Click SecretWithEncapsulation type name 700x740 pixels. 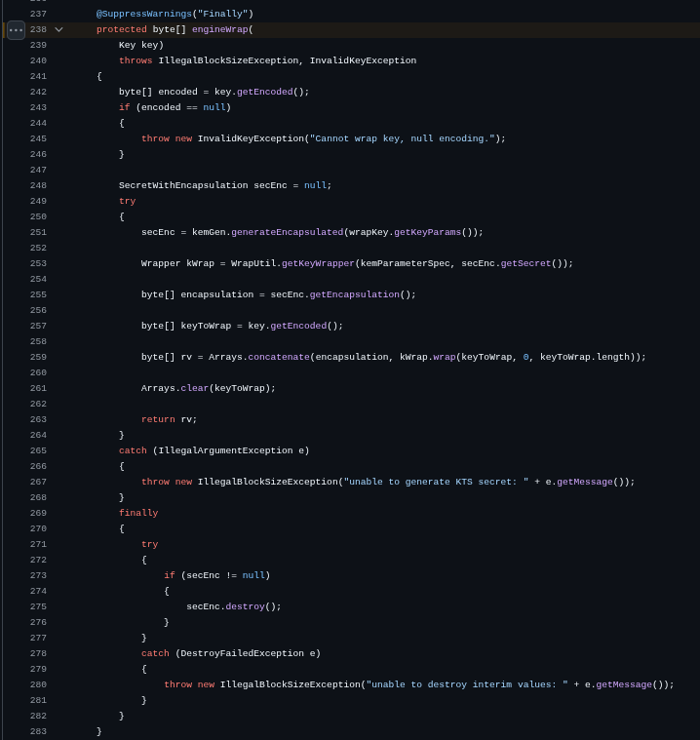pos(183,185)
